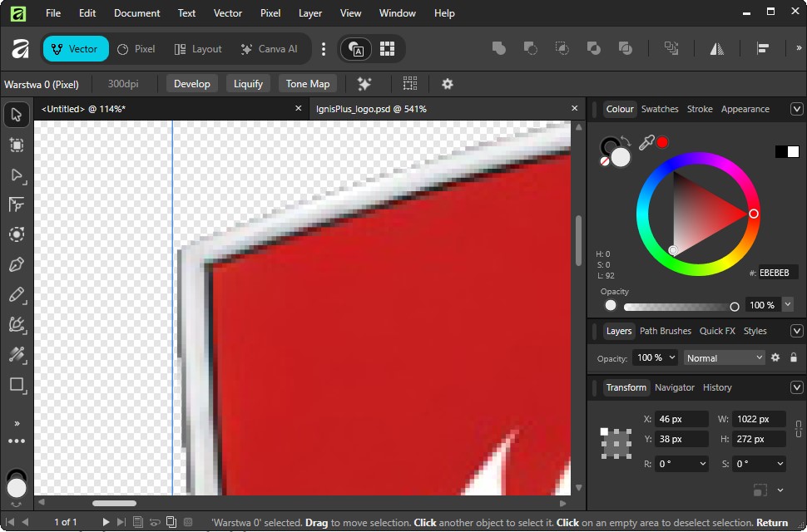Open the Normal blend mode dropdown
The width and height of the screenshot is (807, 532).
click(x=724, y=357)
